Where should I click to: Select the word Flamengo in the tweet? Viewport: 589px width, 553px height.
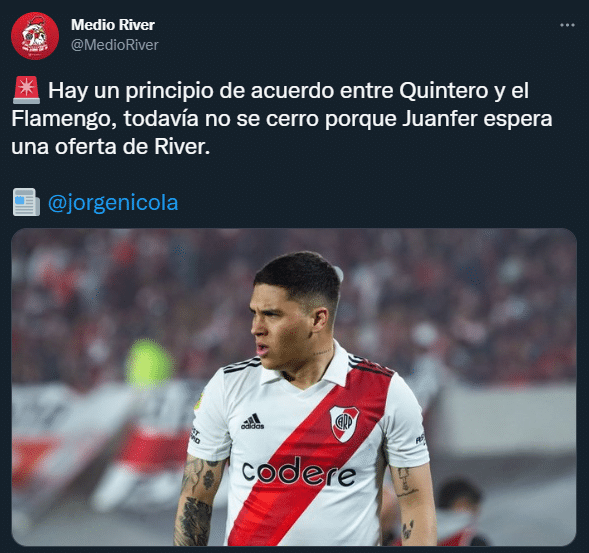(x=64, y=119)
